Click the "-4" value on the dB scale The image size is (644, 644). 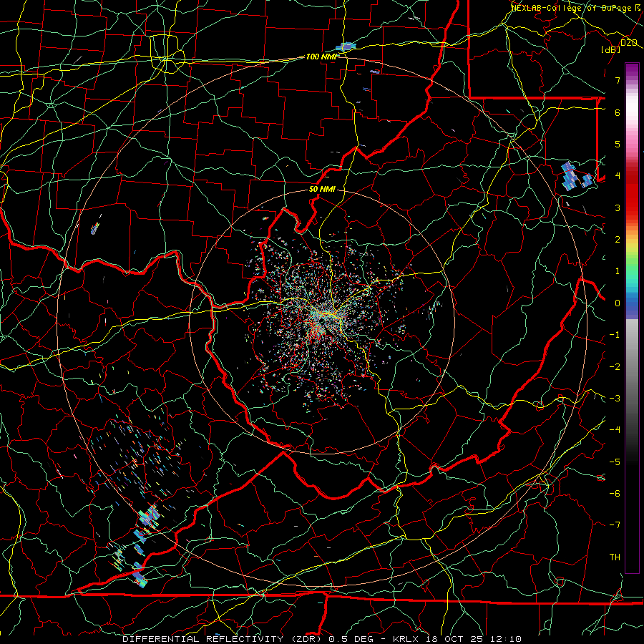[x=615, y=430]
